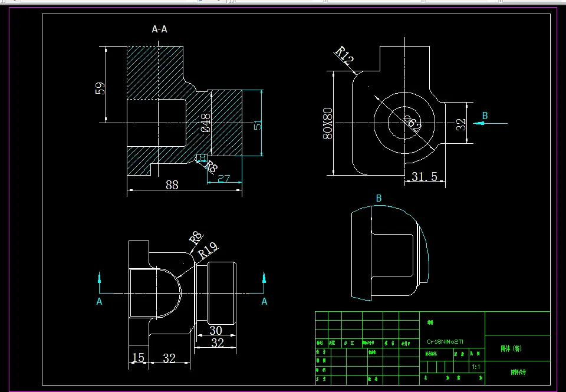Select the R8 radius beside the 27 dimension
The width and height of the screenshot is (566, 392).
[x=211, y=166]
